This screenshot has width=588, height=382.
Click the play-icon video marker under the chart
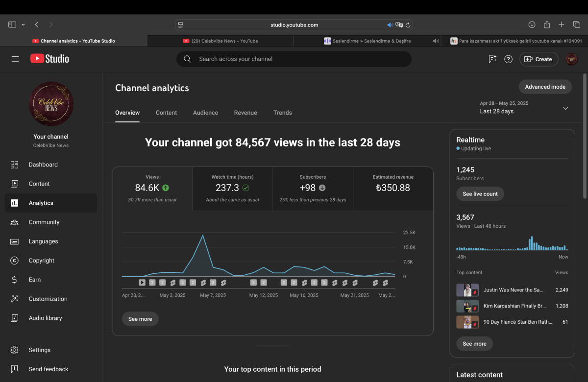pyautogui.click(x=142, y=283)
